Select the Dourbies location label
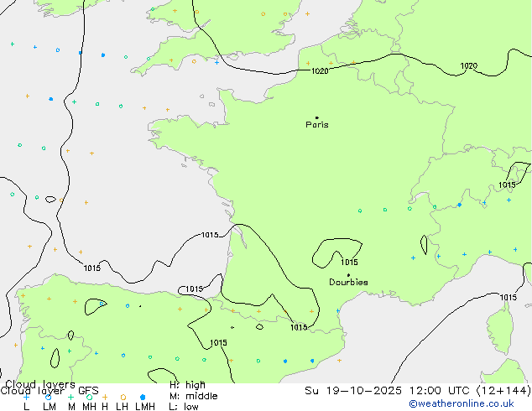Viewport: 532px width, 411px height. [x=348, y=282]
